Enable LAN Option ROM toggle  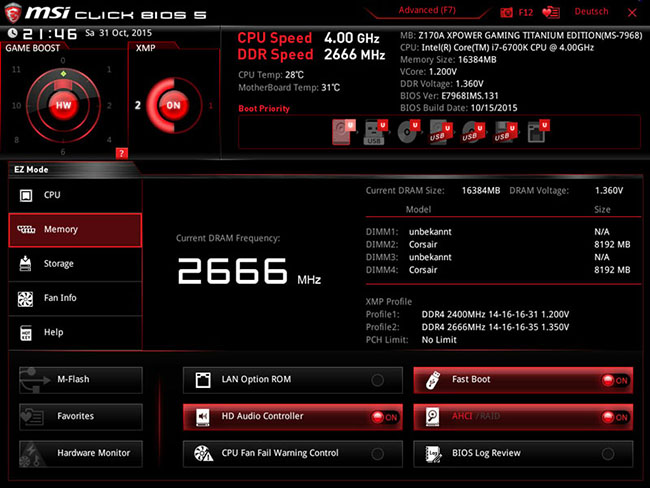coord(377,380)
